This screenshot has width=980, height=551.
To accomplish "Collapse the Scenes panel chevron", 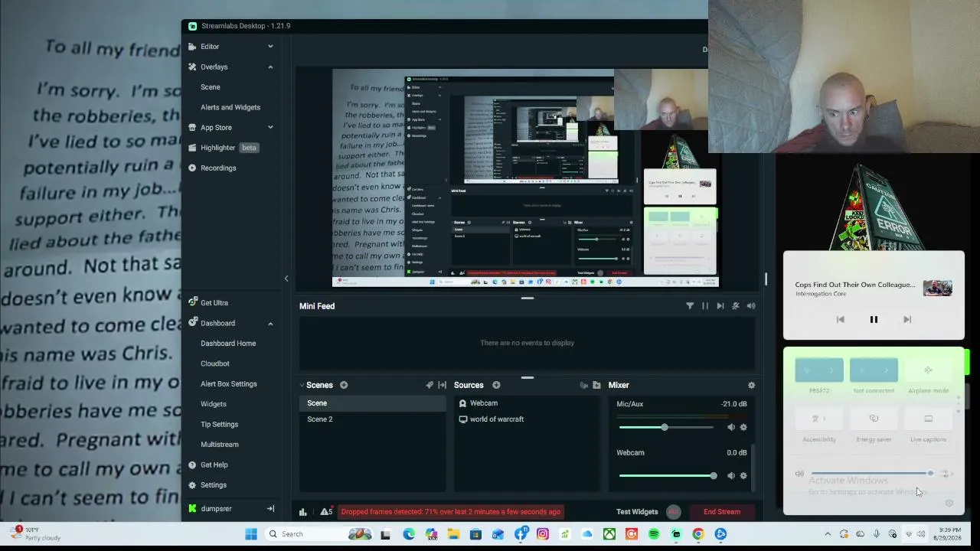I will (302, 386).
